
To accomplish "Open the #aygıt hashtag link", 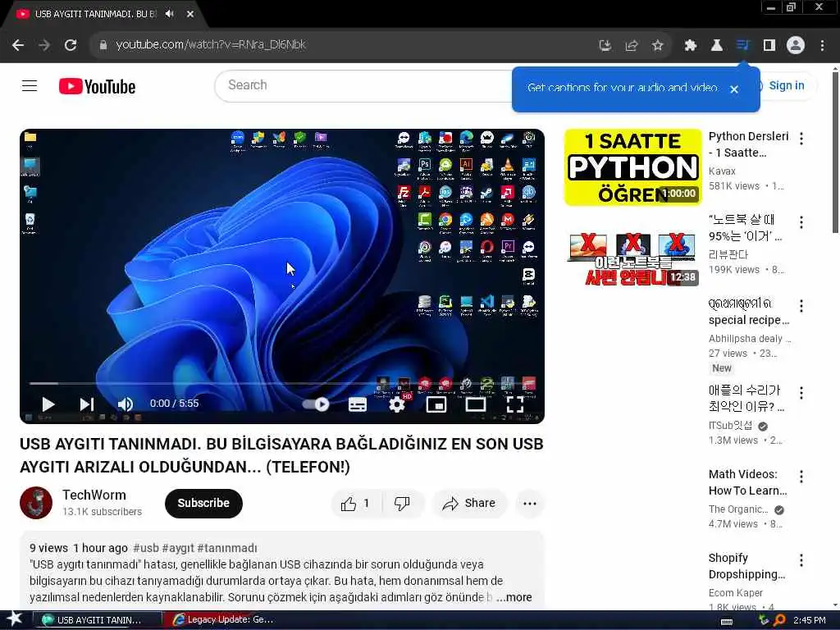I will point(178,548).
